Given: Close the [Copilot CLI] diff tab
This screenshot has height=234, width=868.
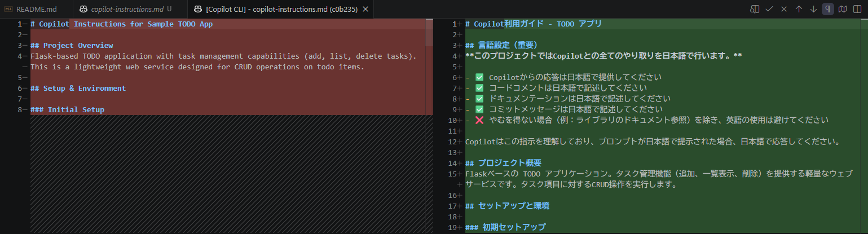Looking at the screenshot, I should coord(365,10).
